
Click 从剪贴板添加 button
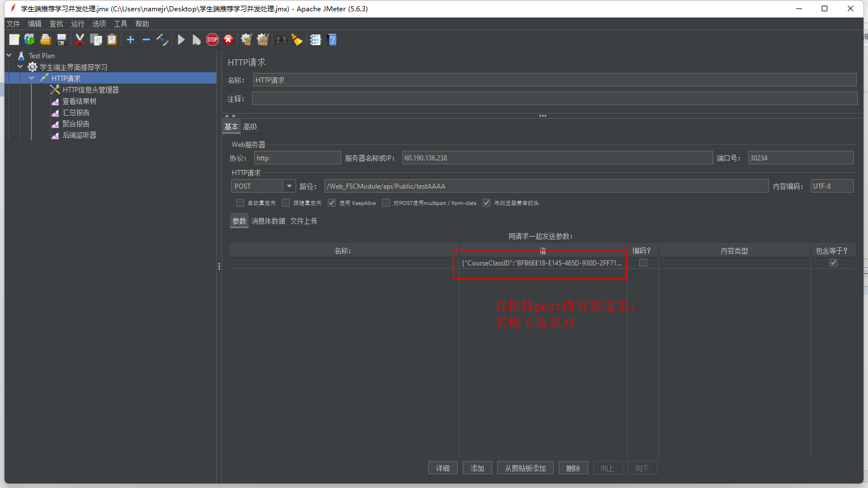click(x=526, y=468)
